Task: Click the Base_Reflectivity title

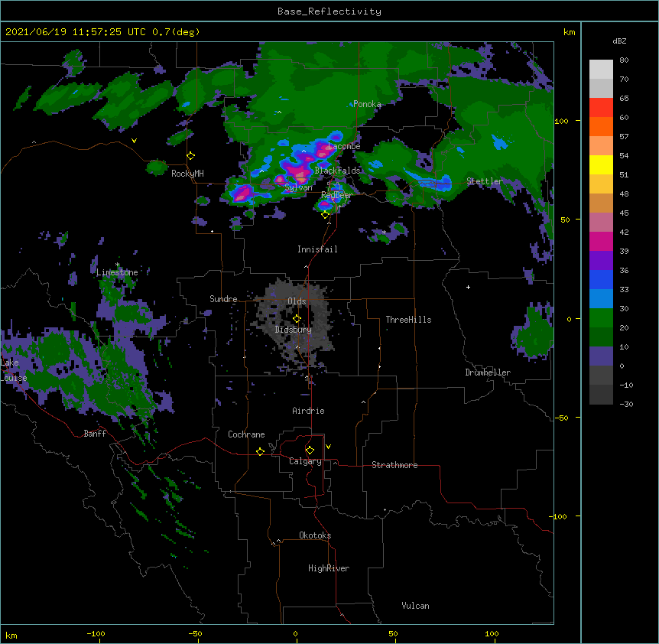Action: (x=329, y=11)
